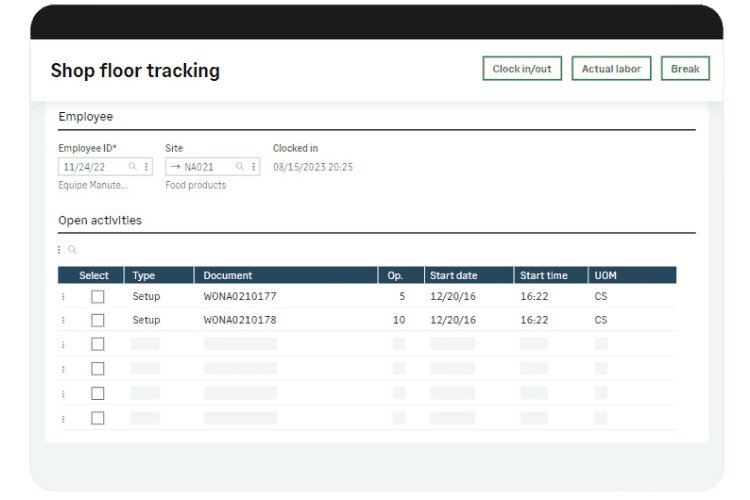750x500 pixels.
Task: Click the Document column header
Action: click(228, 275)
